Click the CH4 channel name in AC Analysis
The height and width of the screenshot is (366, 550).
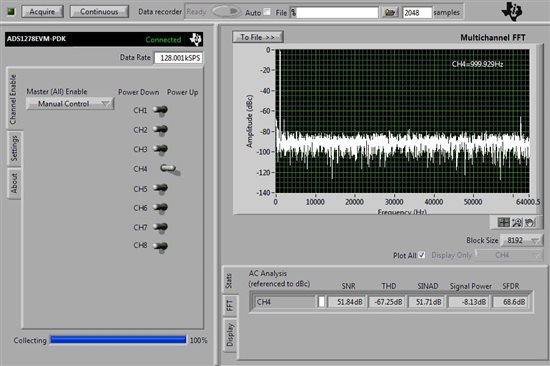pos(284,302)
